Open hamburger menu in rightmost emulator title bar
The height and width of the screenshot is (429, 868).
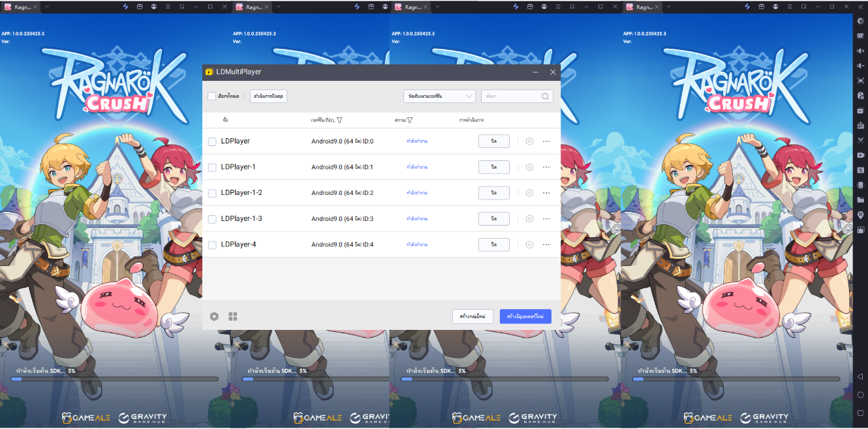[790, 7]
